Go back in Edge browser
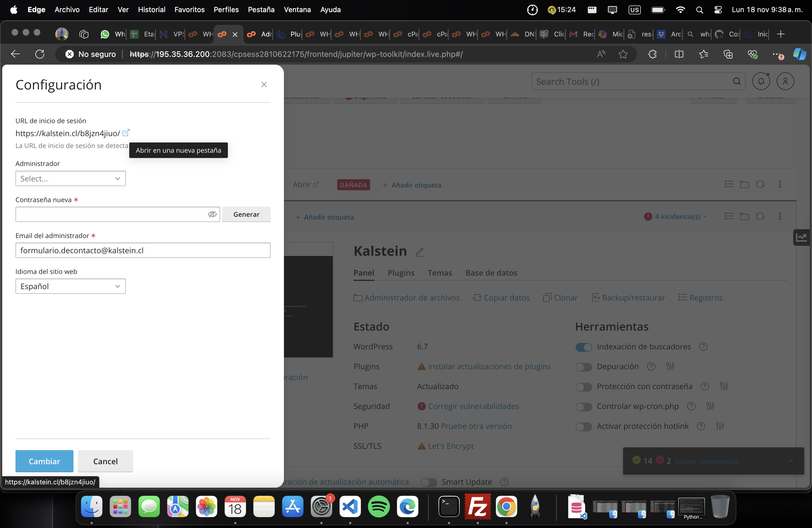812x528 pixels. (x=15, y=54)
